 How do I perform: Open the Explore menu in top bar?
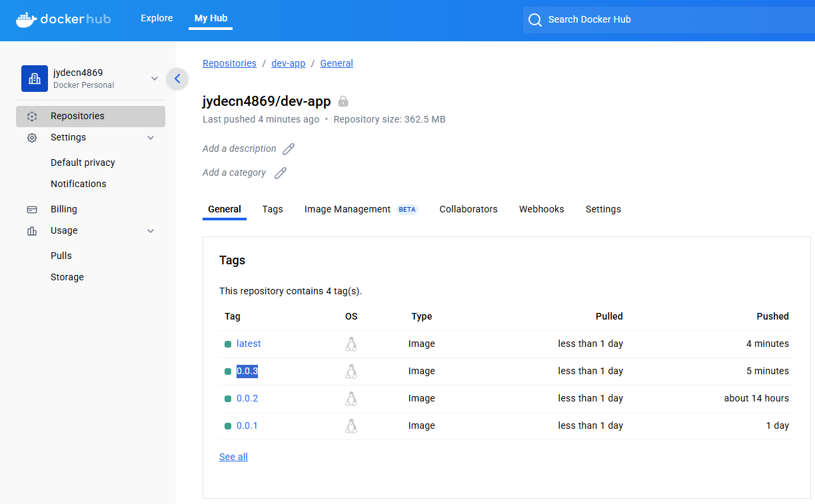[157, 19]
